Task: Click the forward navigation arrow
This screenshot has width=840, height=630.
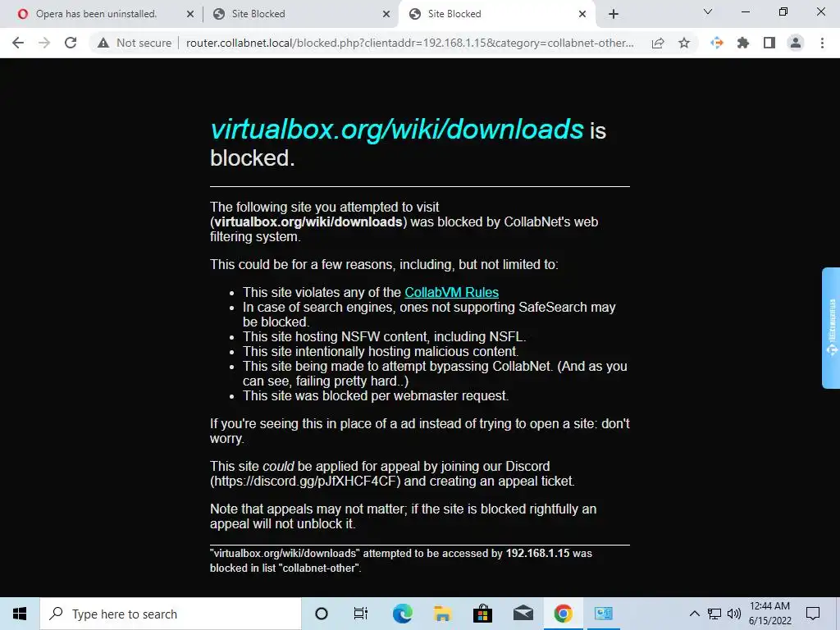Action: tap(44, 43)
